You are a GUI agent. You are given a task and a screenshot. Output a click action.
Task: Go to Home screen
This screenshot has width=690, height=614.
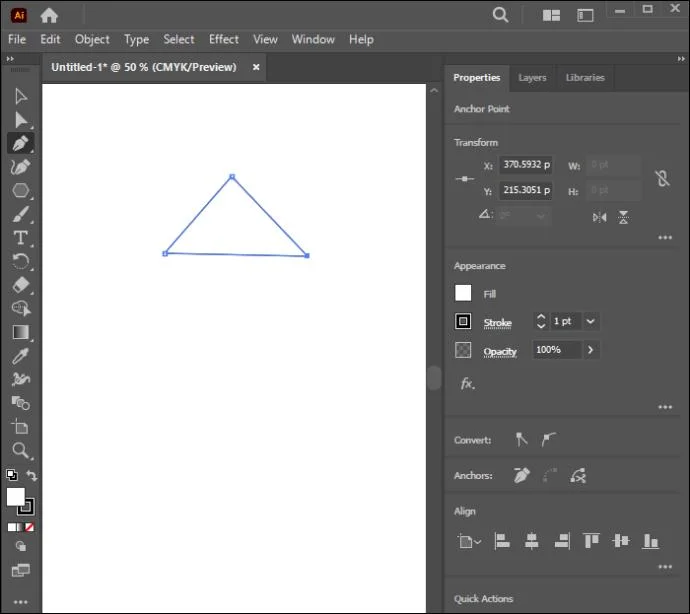[49, 15]
